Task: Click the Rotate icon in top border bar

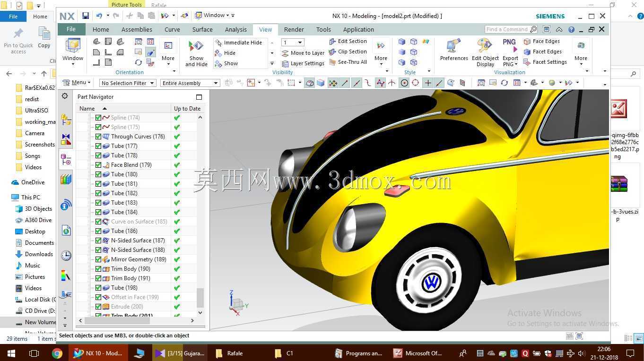Action: (505, 83)
